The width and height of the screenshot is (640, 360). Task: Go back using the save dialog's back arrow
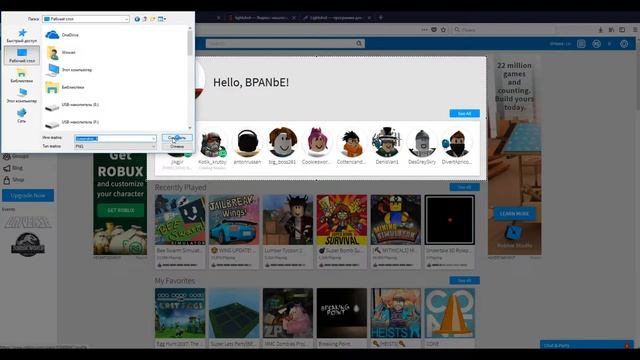(x=137, y=19)
